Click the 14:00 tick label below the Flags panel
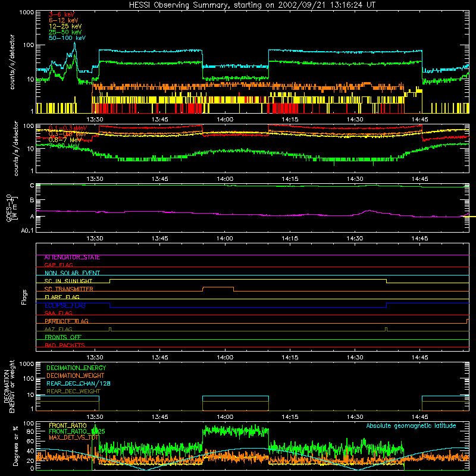This screenshot has width=476, height=476. [x=225, y=358]
